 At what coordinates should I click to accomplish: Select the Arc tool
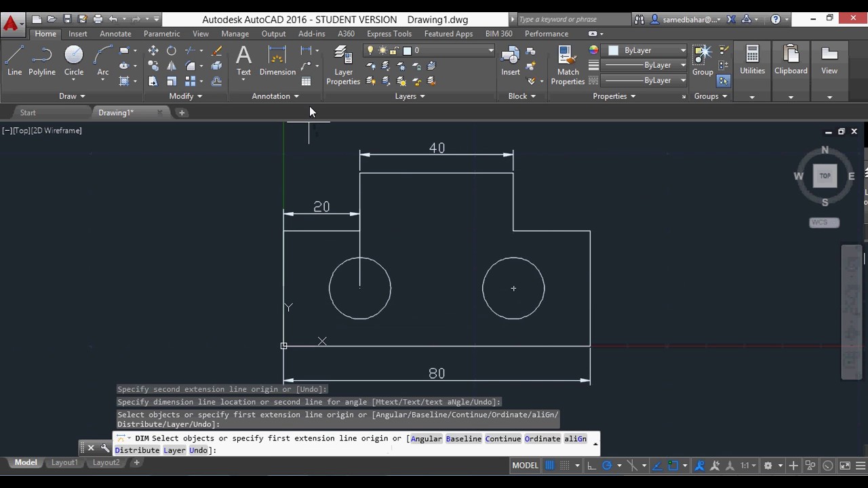tap(102, 60)
